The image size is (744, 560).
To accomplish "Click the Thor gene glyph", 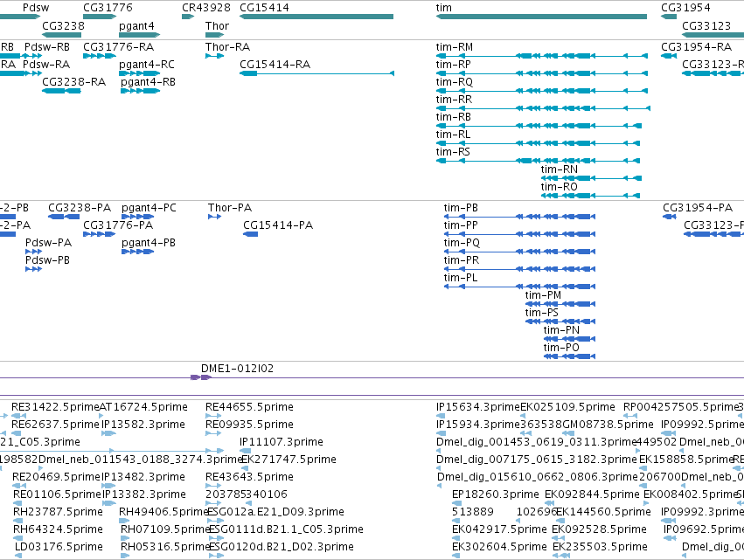I will (214, 35).
